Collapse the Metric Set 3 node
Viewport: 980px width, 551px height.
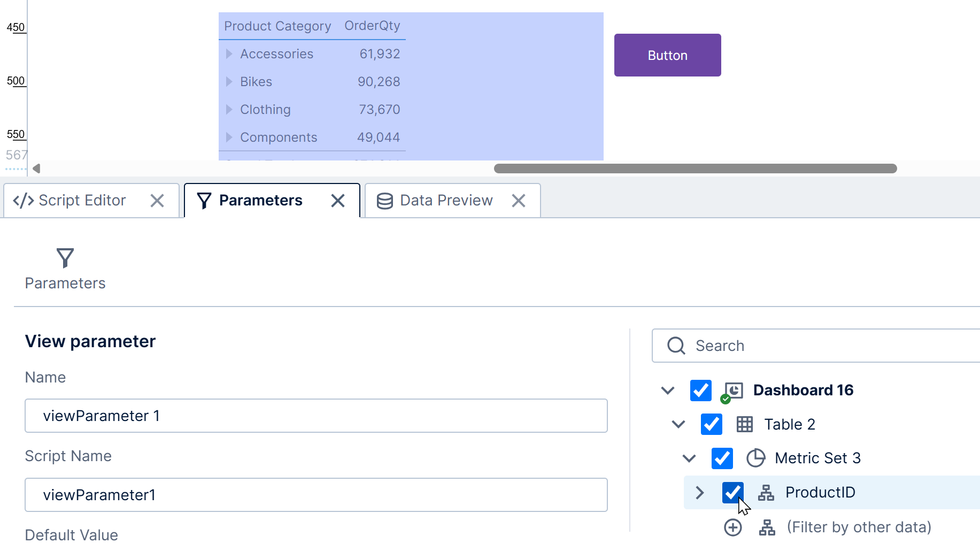[689, 458]
